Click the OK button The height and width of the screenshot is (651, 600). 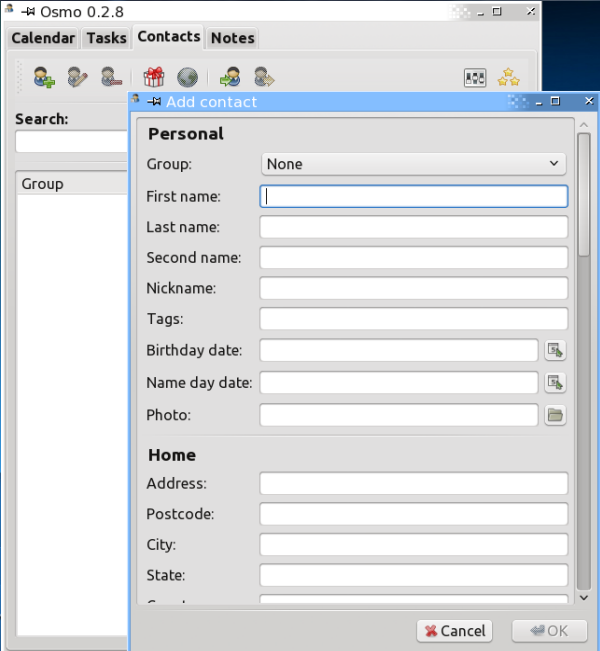point(549,631)
